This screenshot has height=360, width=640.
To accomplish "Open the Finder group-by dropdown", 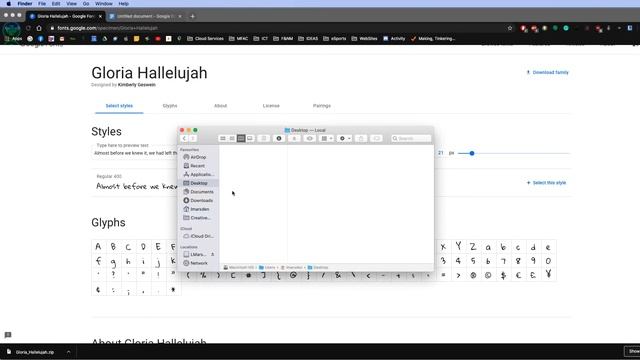I will click(x=327, y=138).
